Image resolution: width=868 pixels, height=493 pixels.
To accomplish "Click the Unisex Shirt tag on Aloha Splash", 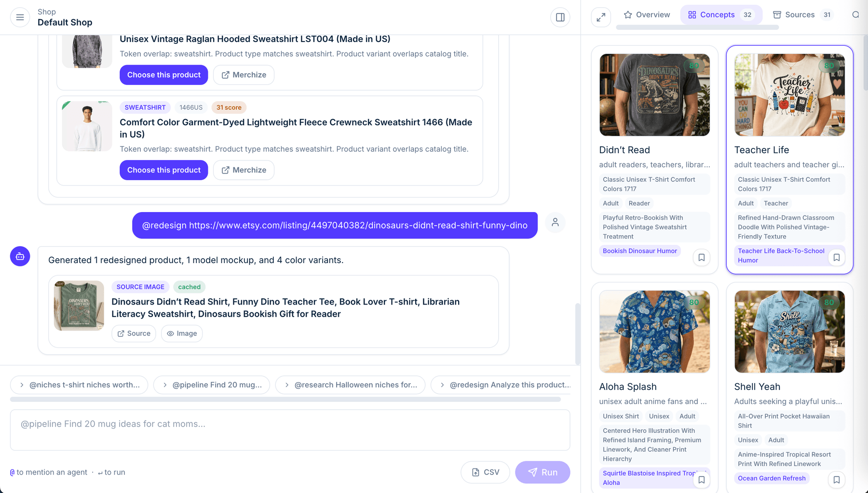I will tap(621, 416).
